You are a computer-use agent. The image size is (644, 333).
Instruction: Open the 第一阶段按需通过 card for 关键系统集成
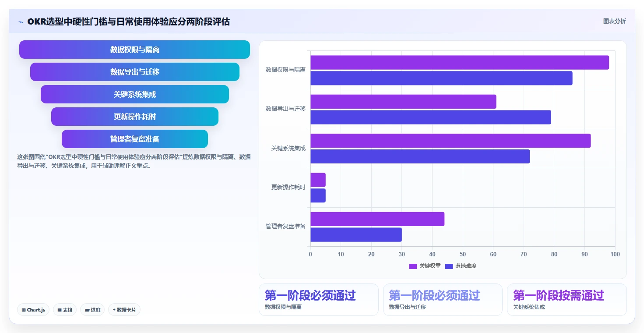click(x=567, y=300)
